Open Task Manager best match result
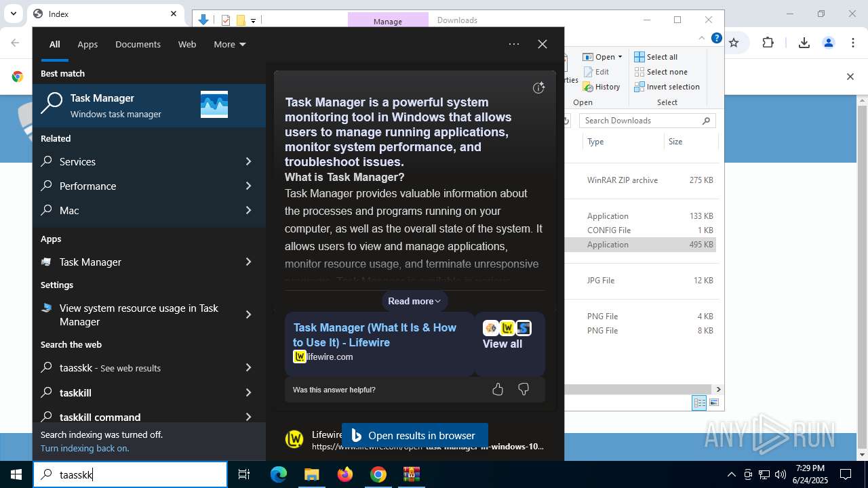The image size is (868, 488). coord(149,105)
